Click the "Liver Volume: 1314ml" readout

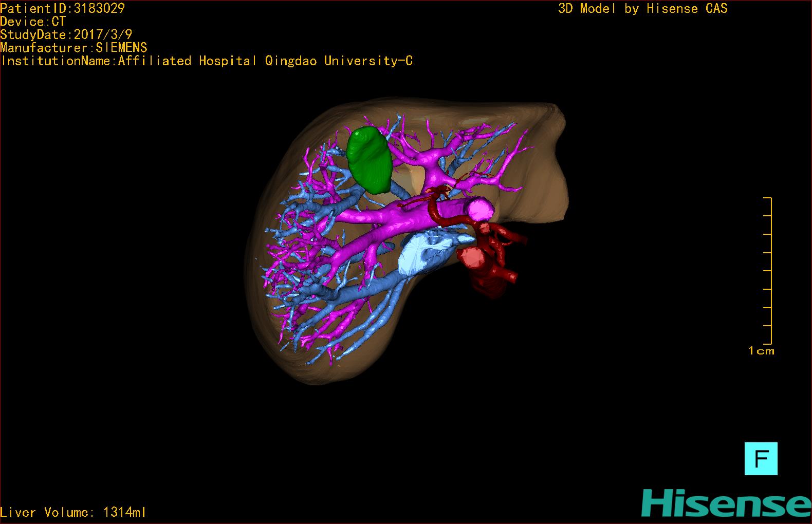tap(73, 512)
